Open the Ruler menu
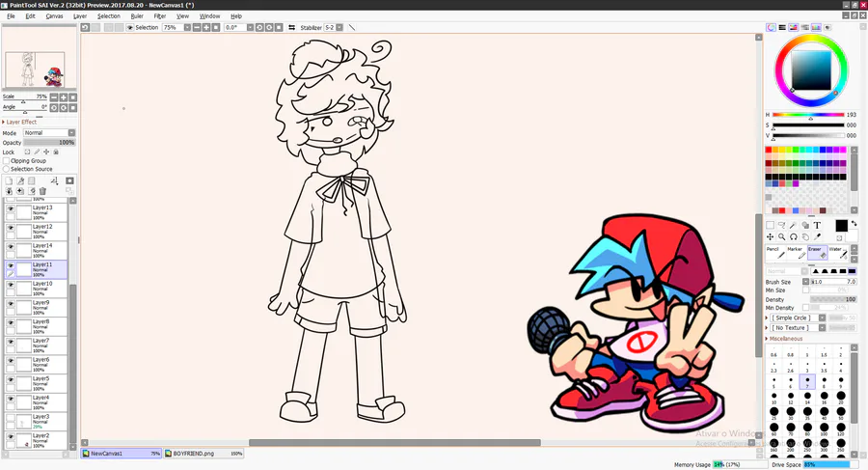This screenshot has width=868, height=470. pyautogui.click(x=137, y=16)
